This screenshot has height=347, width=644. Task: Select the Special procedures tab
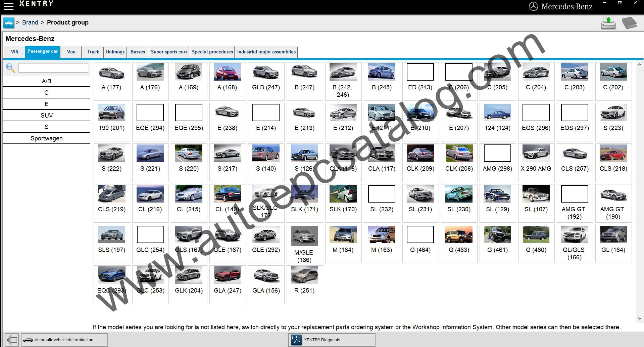point(212,52)
